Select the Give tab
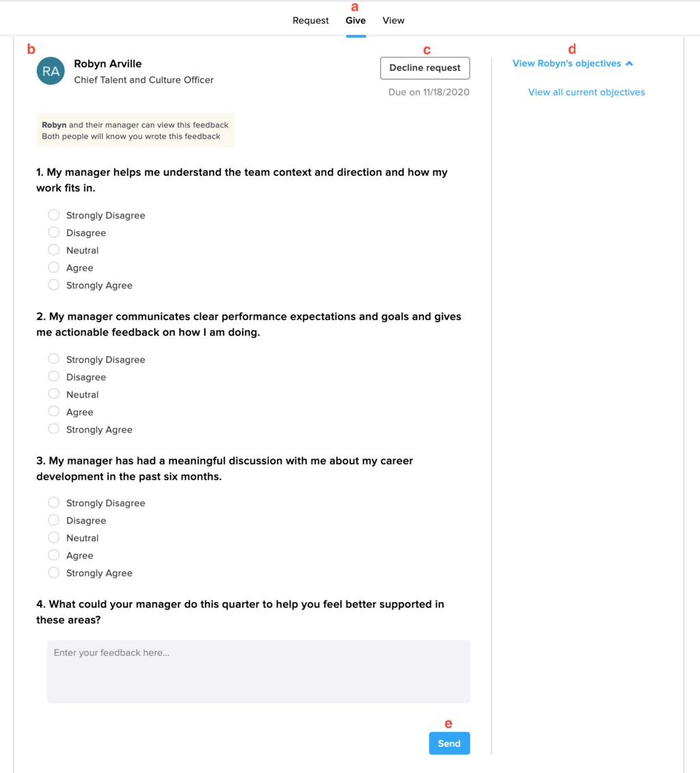The image size is (700, 773). coord(355,21)
